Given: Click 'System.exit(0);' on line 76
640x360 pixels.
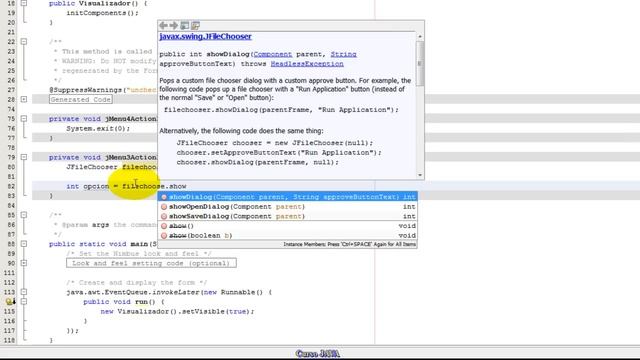Looking at the screenshot, I should (98, 128).
